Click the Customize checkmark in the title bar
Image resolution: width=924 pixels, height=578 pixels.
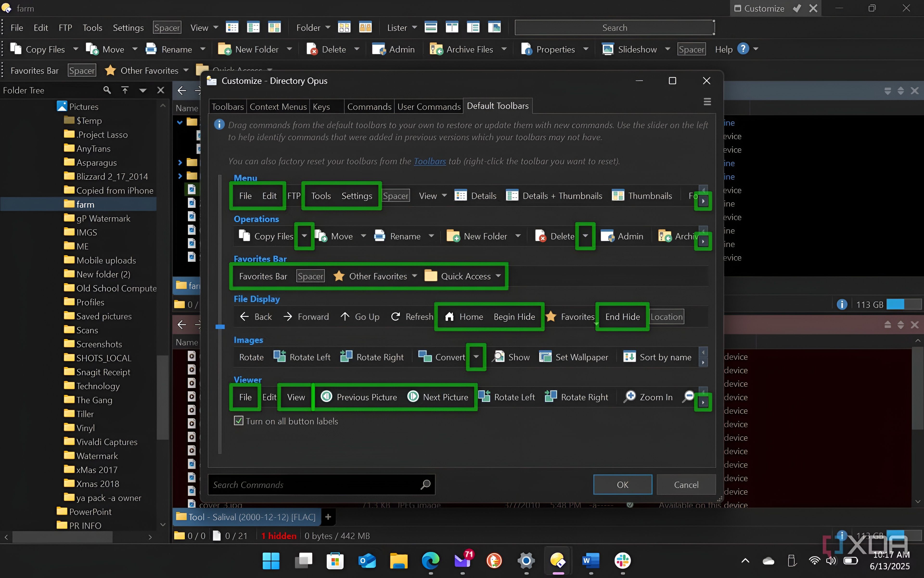(x=797, y=8)
